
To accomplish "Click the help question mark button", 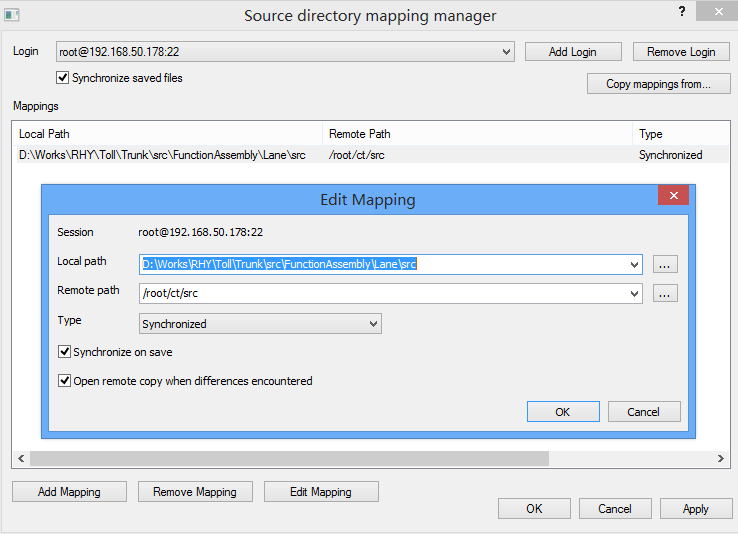I will click(x=682, y=11).
